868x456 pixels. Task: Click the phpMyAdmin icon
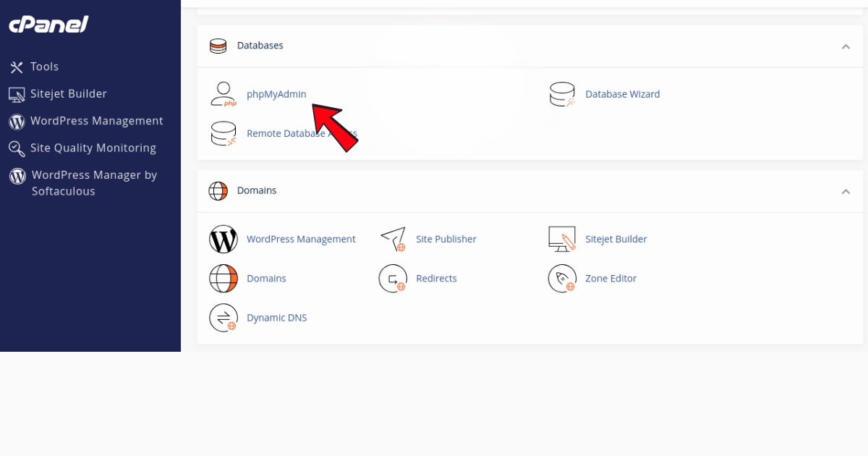coord(224,94)
